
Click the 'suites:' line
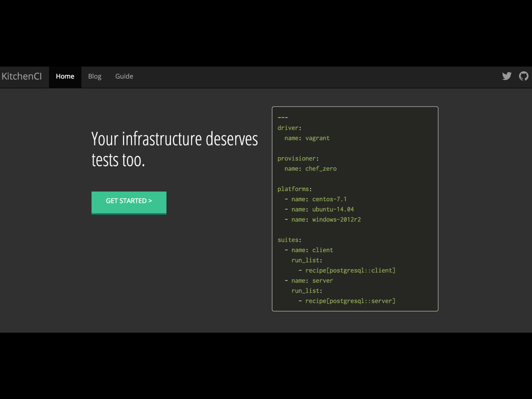click(289, 240)
